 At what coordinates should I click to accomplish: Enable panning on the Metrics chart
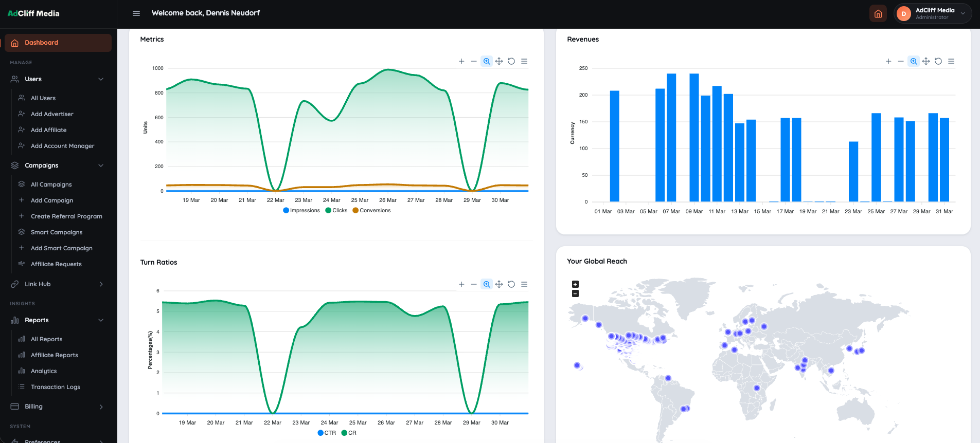pos(499,61)
